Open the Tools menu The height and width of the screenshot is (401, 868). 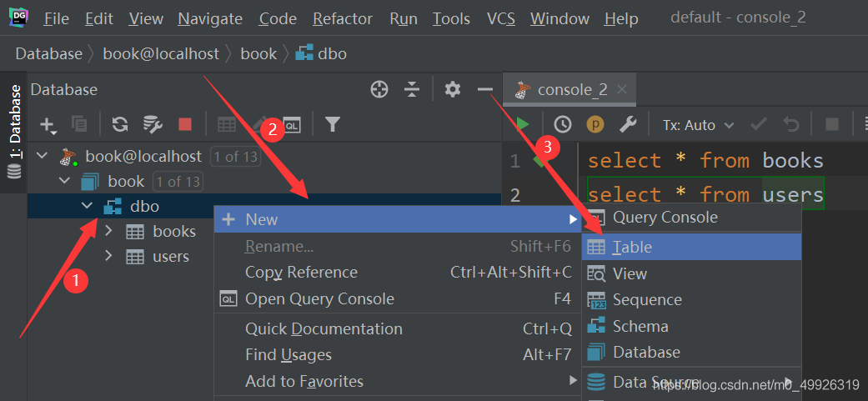tap(451, 19)
